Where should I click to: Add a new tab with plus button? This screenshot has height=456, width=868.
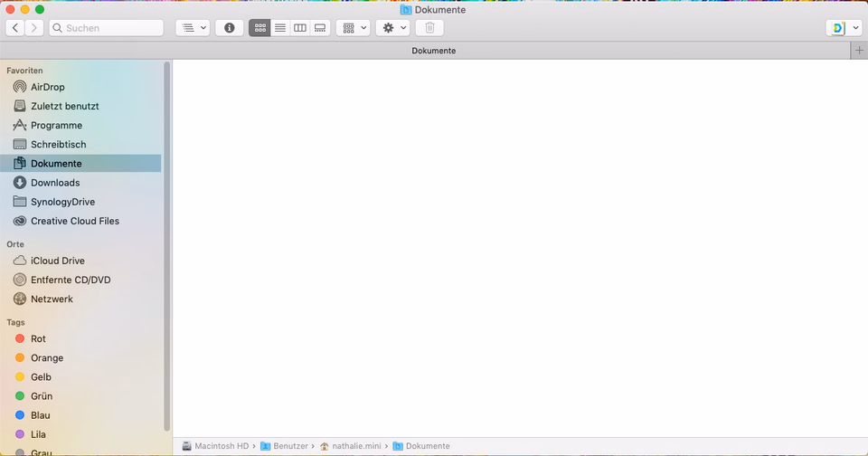[859, 51]
